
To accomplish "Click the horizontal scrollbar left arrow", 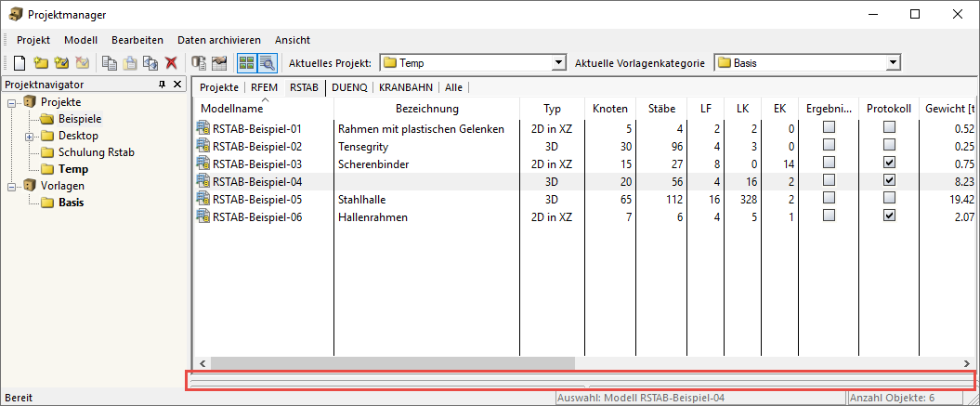I will click(202, 363).
